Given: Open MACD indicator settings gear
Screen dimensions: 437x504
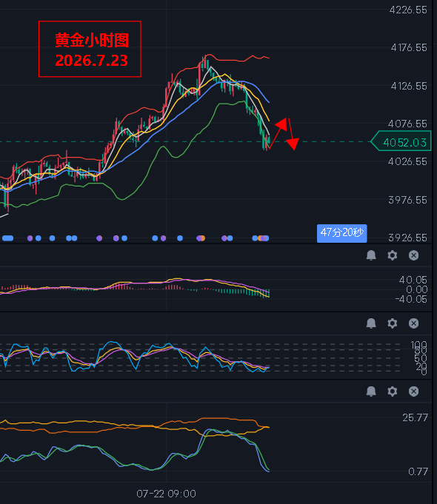Looking at the screenshot, I should [393, 255].
